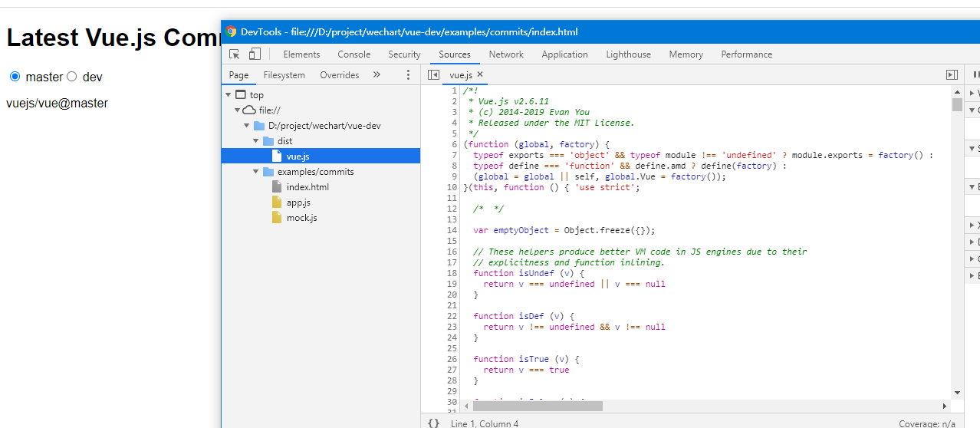Image resolution: width=980 pixels, height=428 pixels.
Task: Select vue.js in the file tree
Action: tap(321, 156)
